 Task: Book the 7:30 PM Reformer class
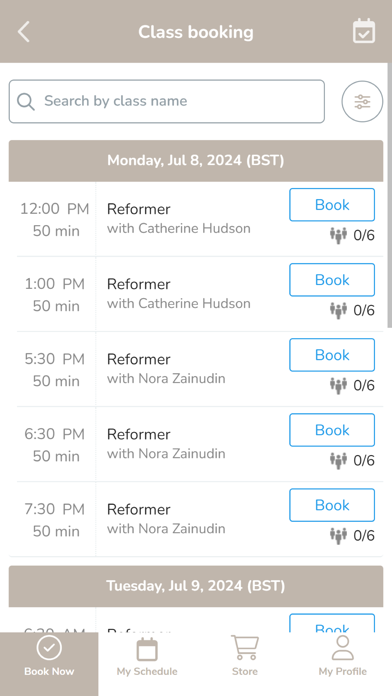332,505
